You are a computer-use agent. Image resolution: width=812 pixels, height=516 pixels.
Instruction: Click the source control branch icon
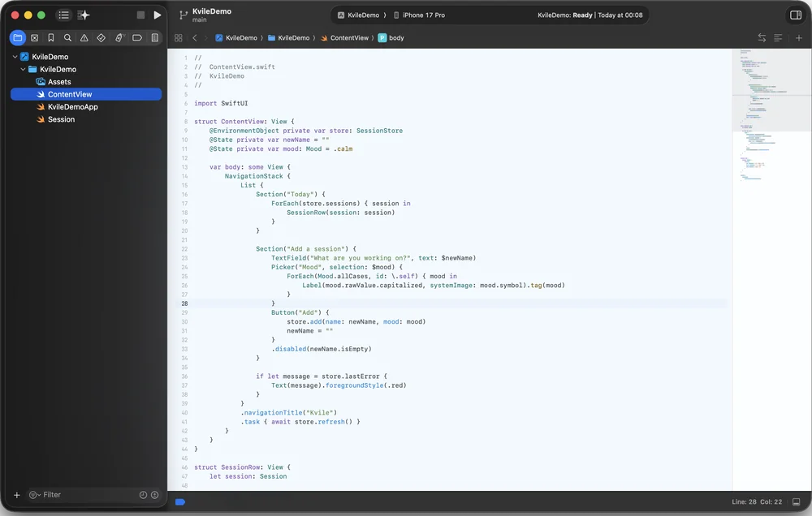click(184, 15)
